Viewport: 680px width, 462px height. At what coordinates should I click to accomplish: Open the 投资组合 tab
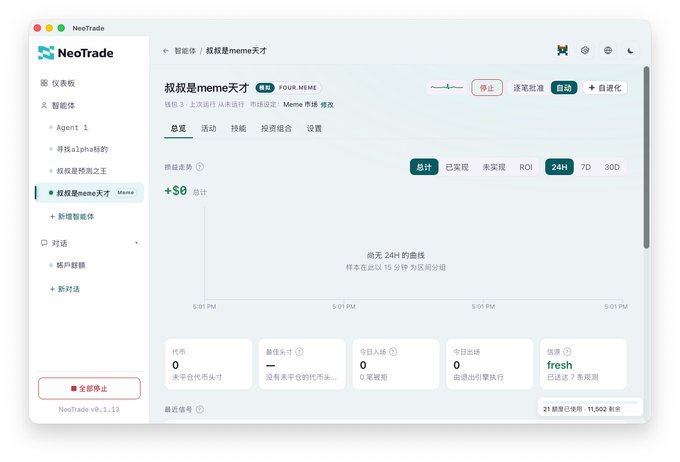click(x=276, y=128)
